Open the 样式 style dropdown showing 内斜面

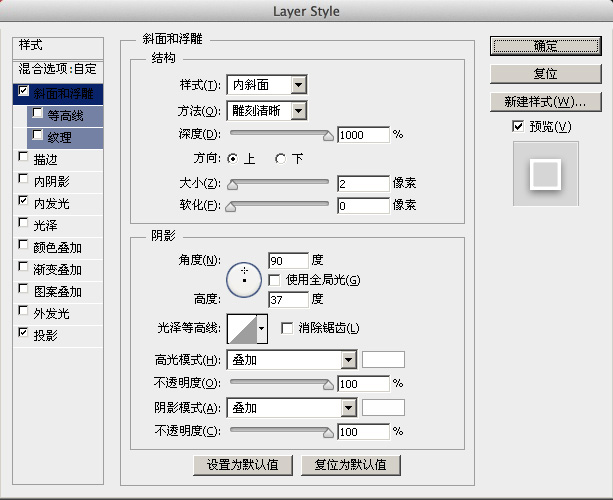click(267, 85)
